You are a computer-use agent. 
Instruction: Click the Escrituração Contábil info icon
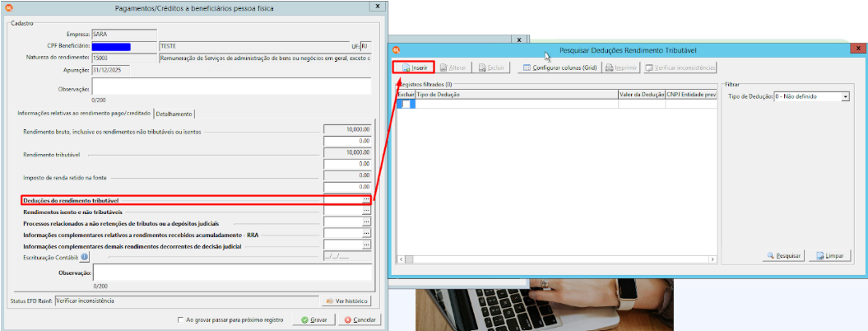coord(85,257)
